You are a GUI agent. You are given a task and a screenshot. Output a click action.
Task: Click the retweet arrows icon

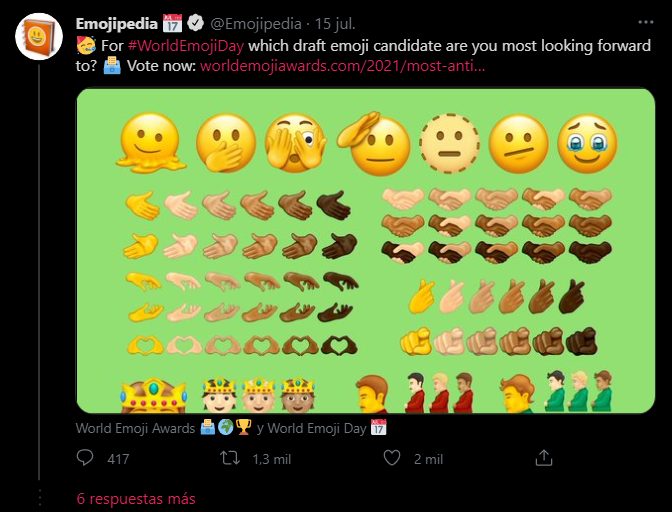(230, 458)
